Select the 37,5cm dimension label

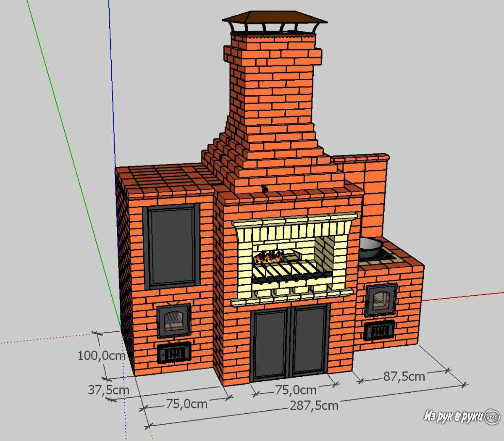108,389
